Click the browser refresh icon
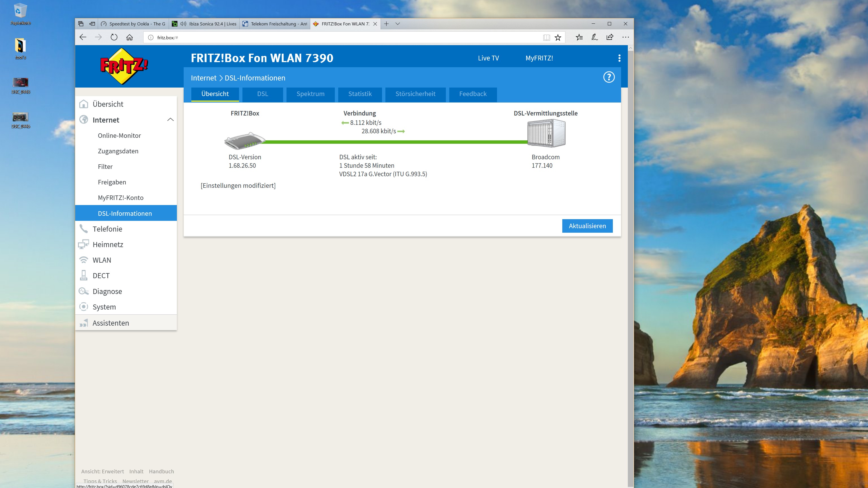 coord(114,37)
